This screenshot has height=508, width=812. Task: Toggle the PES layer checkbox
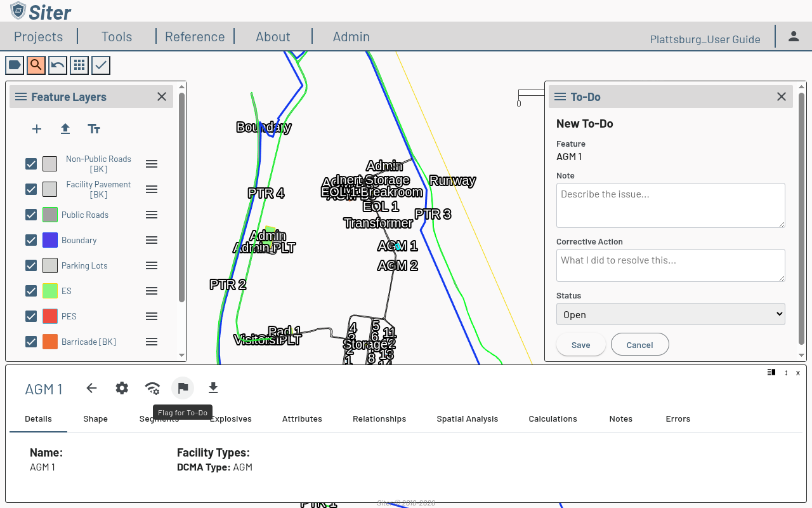pos(31,316)
